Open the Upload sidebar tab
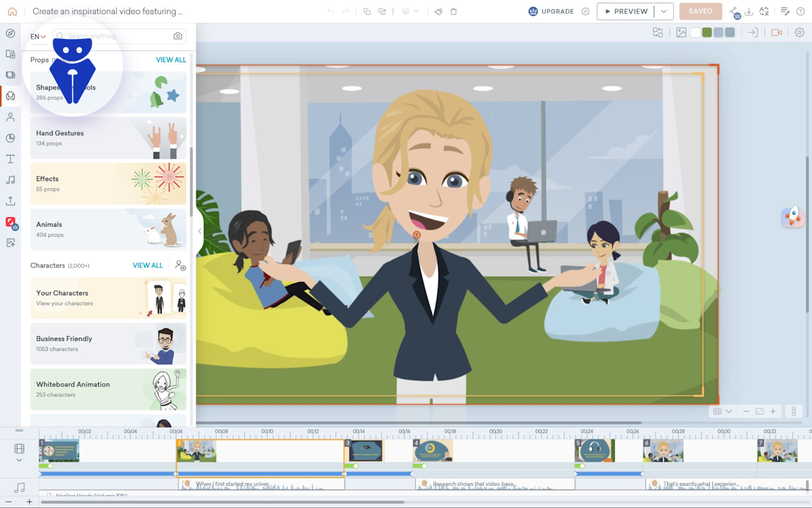 pos(10,201)
